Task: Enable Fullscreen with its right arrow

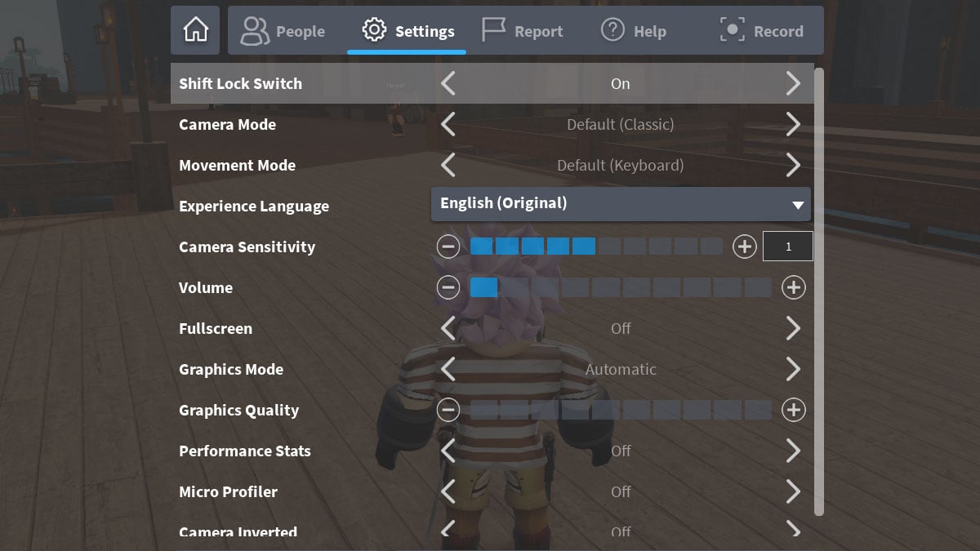Action: tap(793, 328)
